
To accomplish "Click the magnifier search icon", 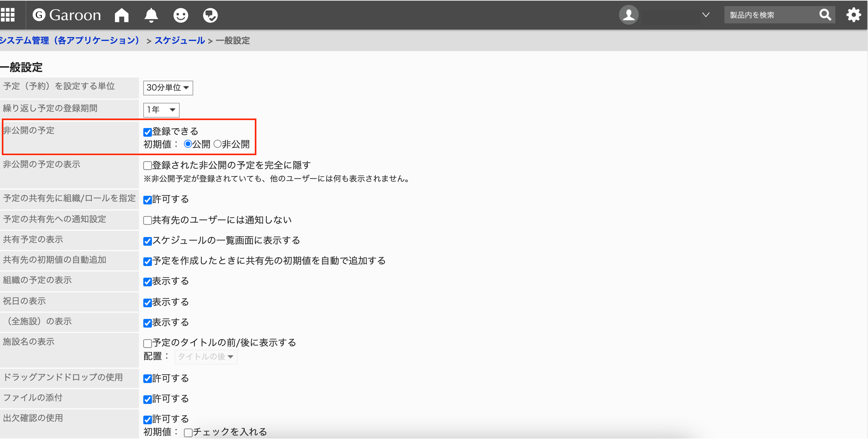I will pyautogui.click(x=825, y=15).
